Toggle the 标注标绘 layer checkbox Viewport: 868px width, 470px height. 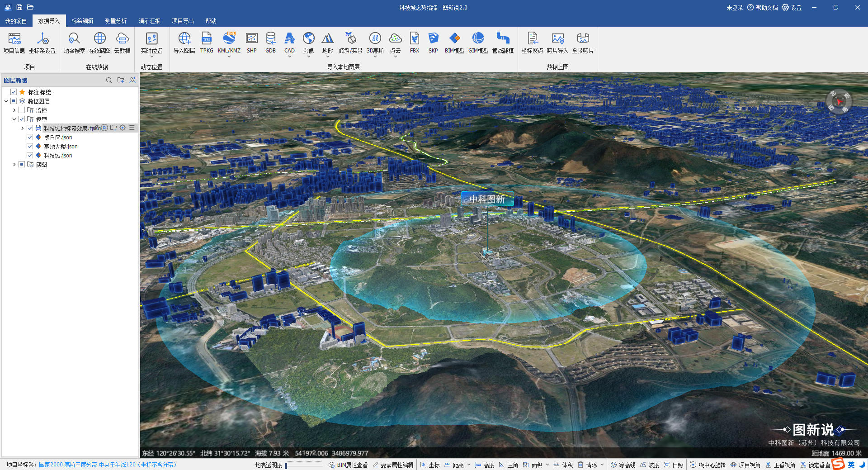(x=14, y=92)
